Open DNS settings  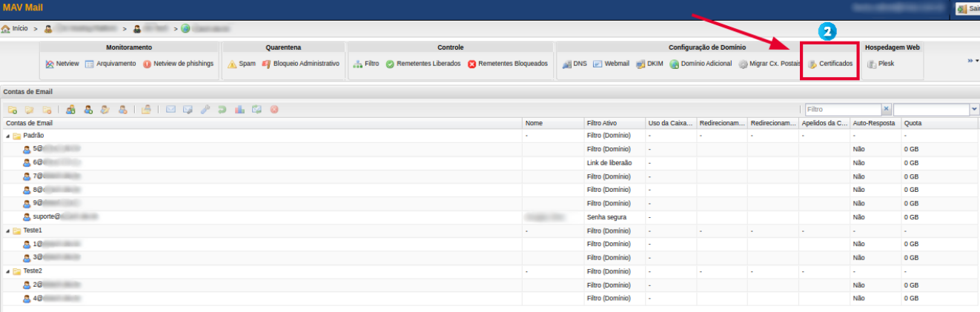pos(573,64)
